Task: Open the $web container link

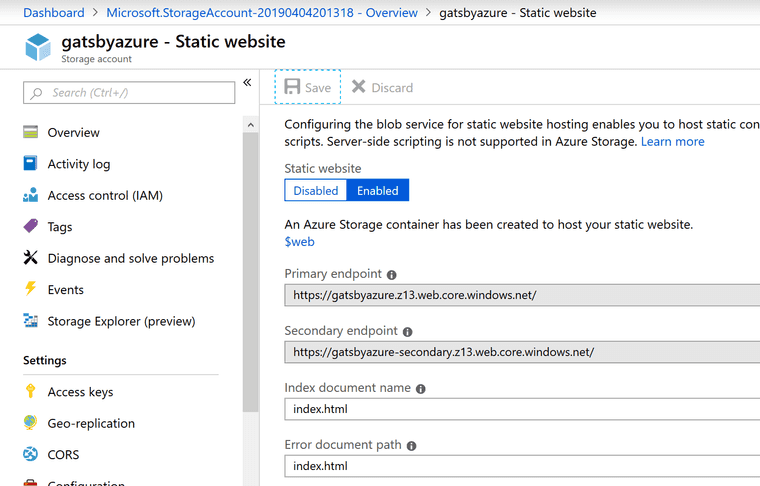Action: click(300, 242)
